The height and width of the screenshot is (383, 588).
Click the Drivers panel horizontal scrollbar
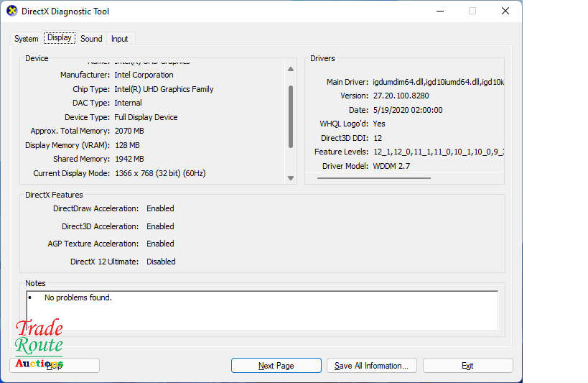[373, 177]
